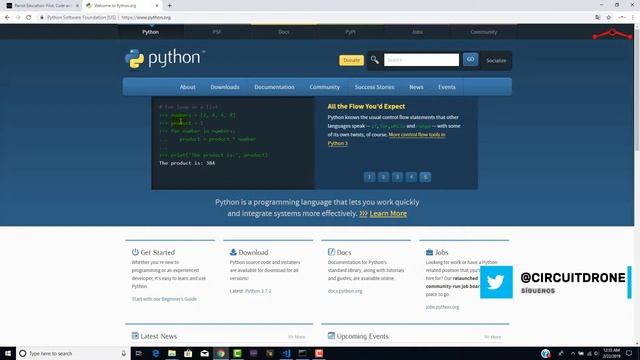This screenshot has width=640, height=360.
Task: Select the Community top tab
Action: tap(484, 32)
